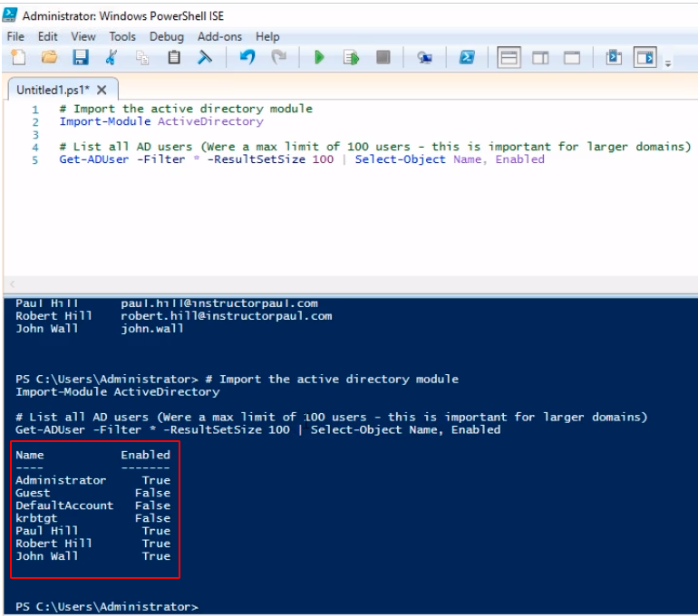Click the comment on line 1 of script
The image size is (698, 616).
point(186,109)
